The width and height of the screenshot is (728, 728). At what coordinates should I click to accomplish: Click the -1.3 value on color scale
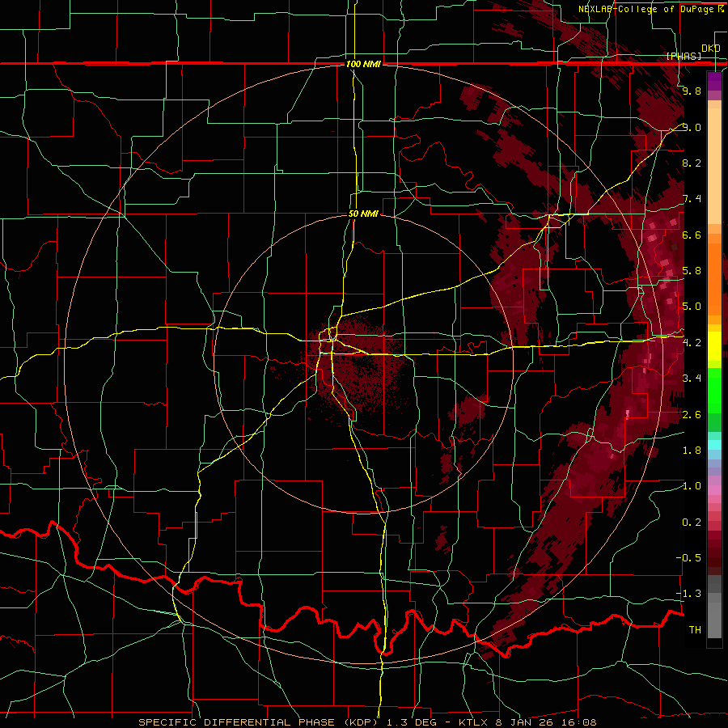(688, 594)
